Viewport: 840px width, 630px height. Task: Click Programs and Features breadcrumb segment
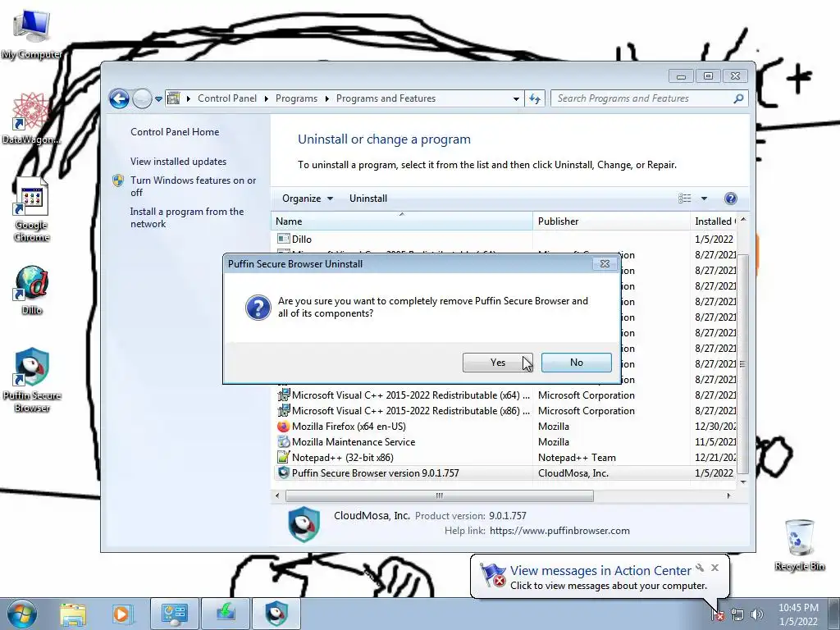click(x=386, y=98)
